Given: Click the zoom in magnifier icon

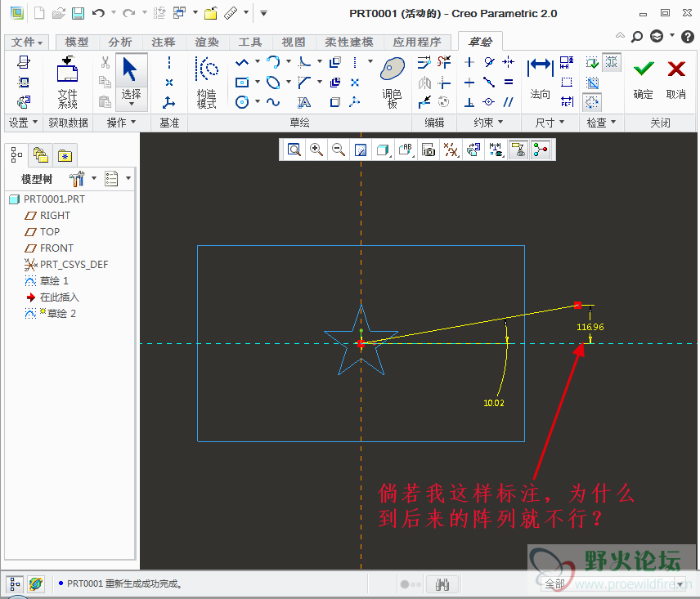Looking at the screenshot, I should click(x=316, y=150).
